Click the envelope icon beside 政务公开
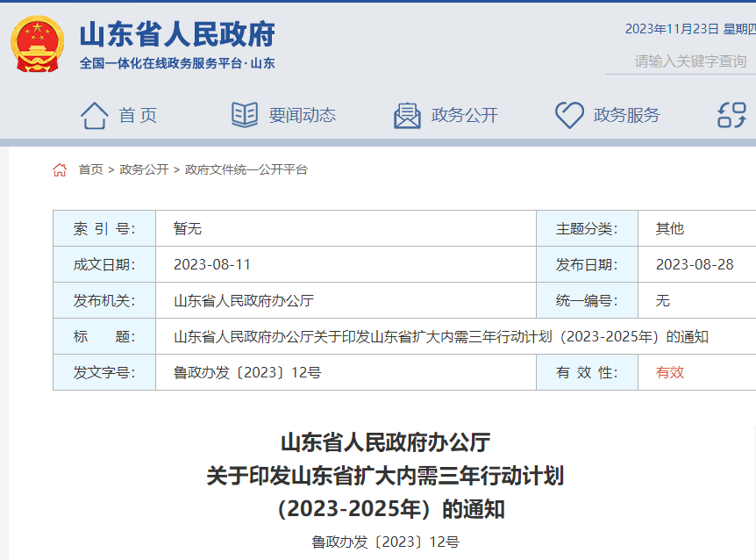 click(x=405, y=115)
